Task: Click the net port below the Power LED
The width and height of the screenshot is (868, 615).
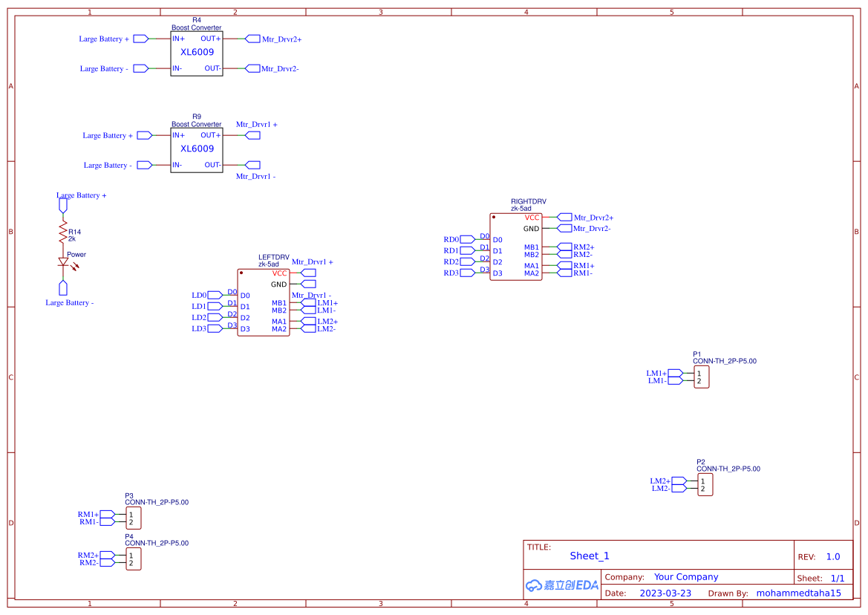Action: click(63, 288)
